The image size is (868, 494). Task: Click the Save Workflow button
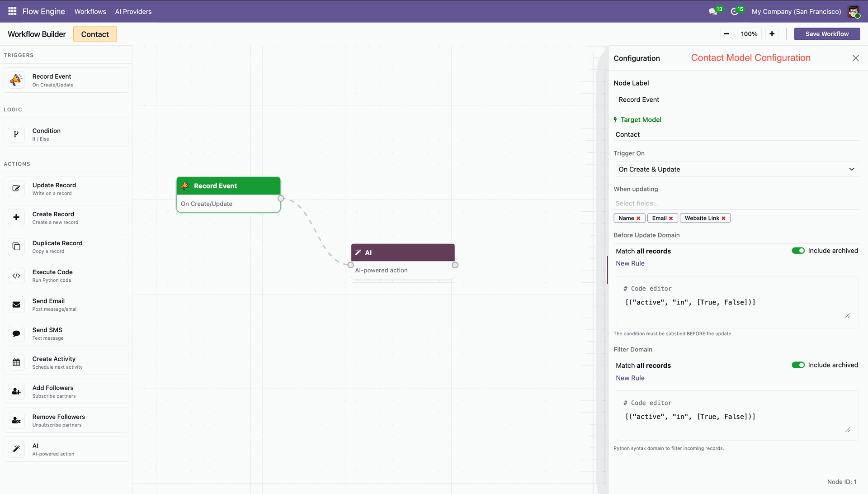pyautogui.click(x=826, y=34)
